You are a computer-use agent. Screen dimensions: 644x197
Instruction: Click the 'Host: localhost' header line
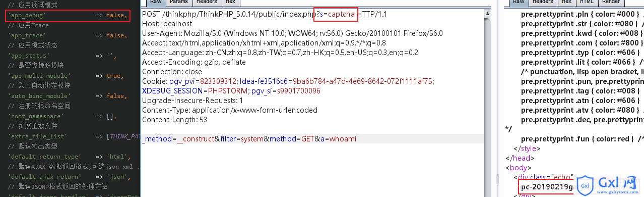point(167,24)
